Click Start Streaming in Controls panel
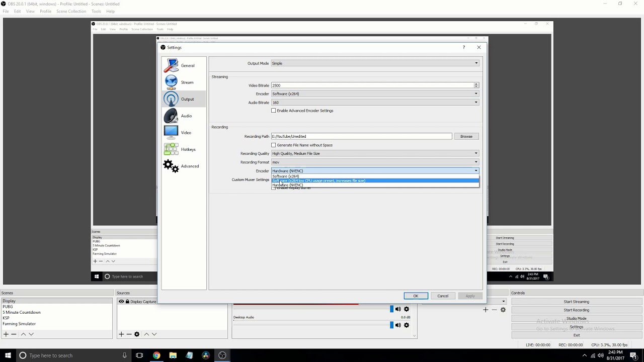 click(x=576, y=302)
